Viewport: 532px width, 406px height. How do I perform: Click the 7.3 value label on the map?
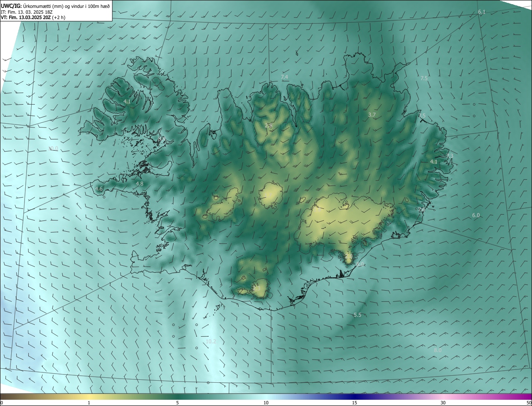(450, 156)
